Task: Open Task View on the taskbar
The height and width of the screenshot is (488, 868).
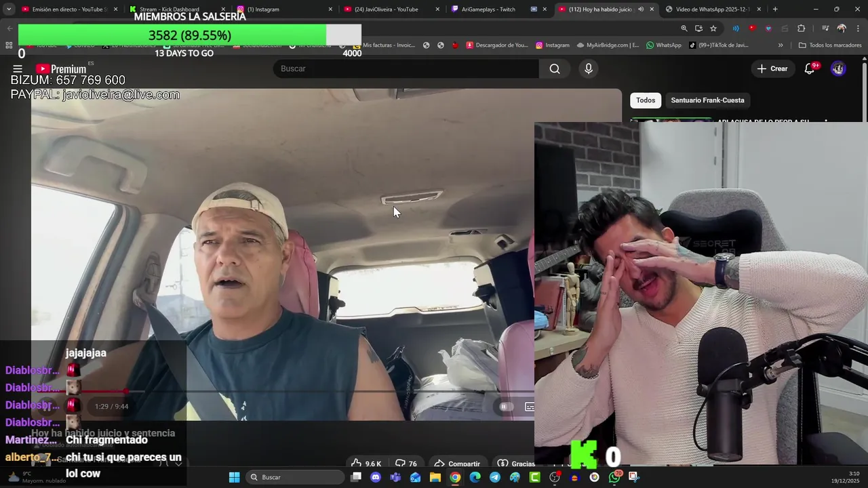Action: pos(356,477)
